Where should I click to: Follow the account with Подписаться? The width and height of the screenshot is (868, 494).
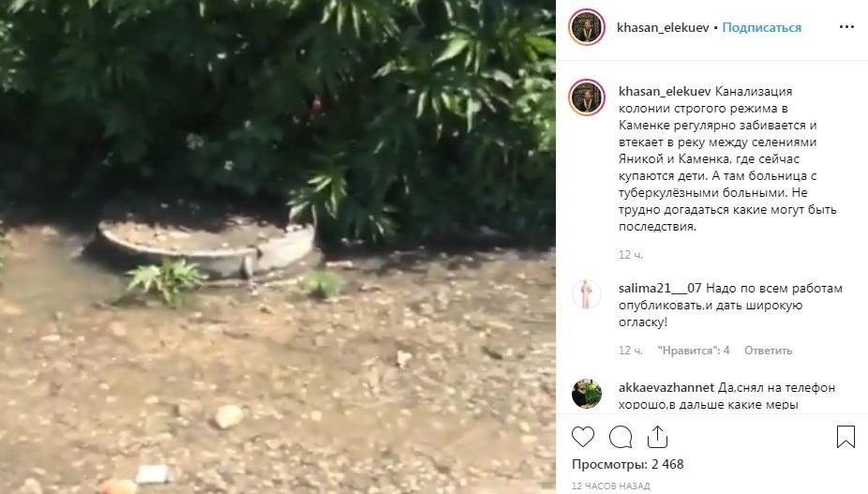[762, 28]
